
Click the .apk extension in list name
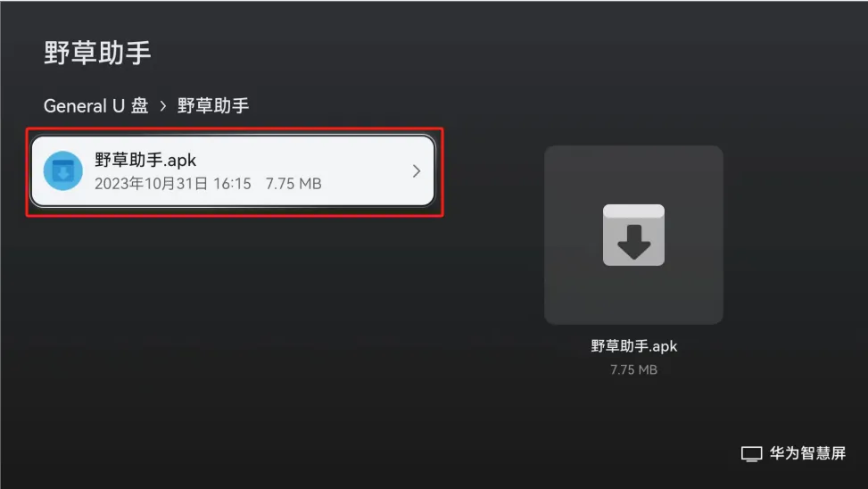tap(179, 161)
